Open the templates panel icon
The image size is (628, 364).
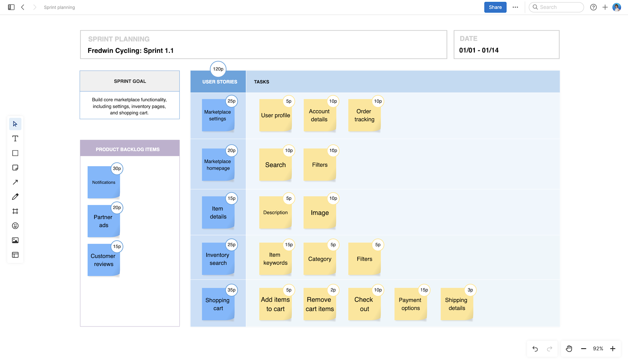coord(15,255)
